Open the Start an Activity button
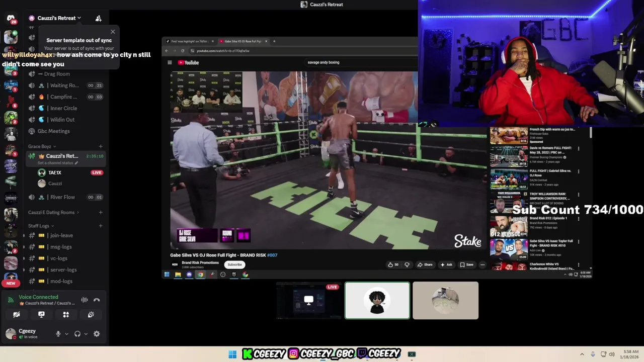The width and height of the screenshot is (644, 362). tap(66, 314)
